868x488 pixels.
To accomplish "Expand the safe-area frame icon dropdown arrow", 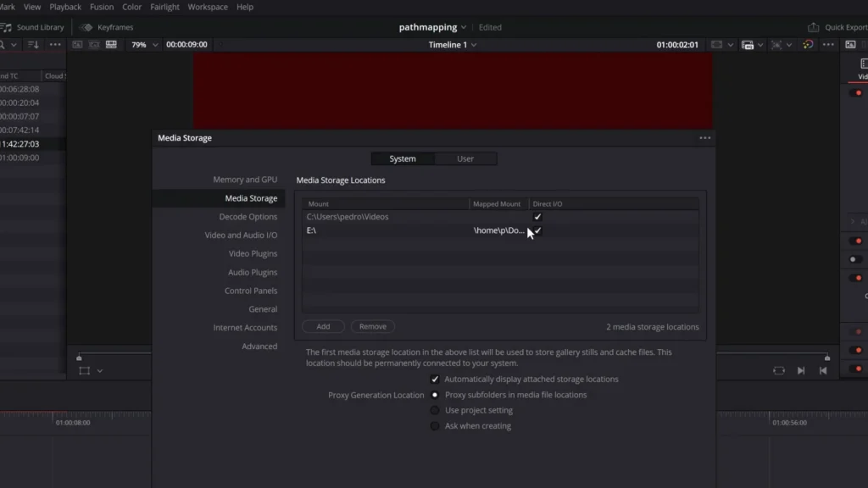I will point(731,45).
